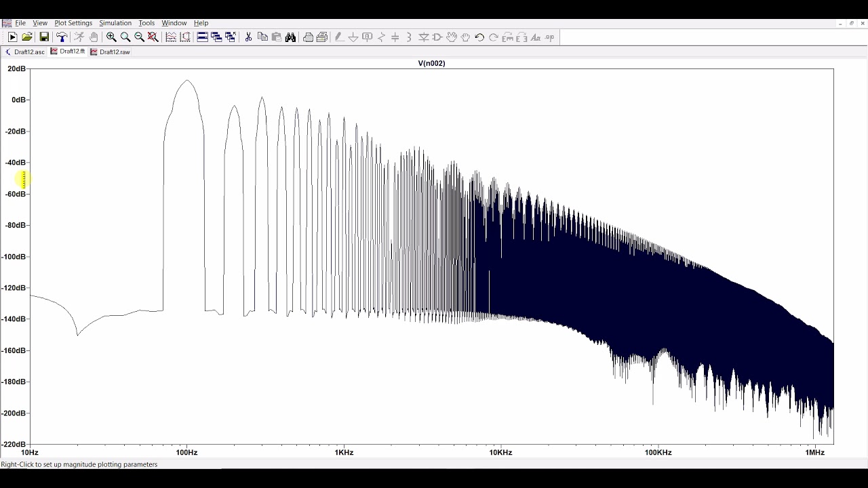Viewport: 868px width, 488px height.
Task: Select the Zoom to rectangle magnifier icon
Action: pos(125,37)
